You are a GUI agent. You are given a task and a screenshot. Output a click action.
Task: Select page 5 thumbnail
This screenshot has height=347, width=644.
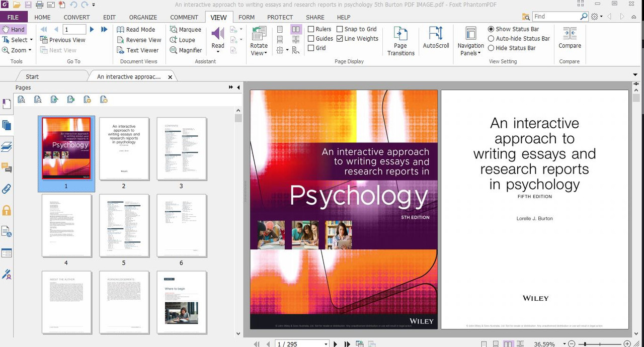[124, 225]
